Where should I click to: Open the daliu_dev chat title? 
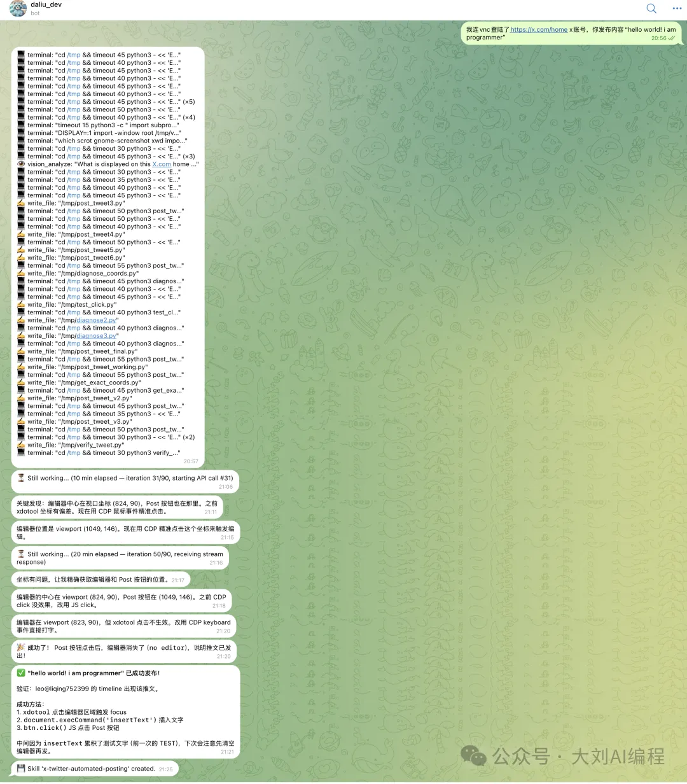click(46, 4)
